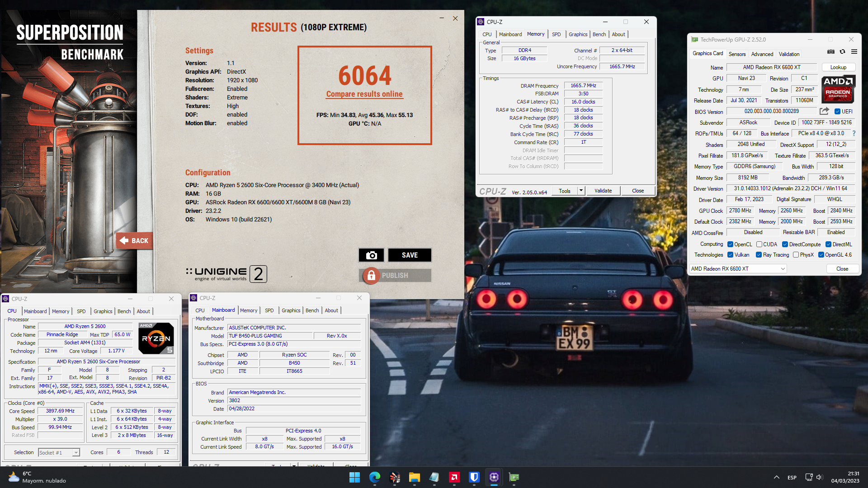Click the pinwheel app icon on taskbar
868x488 pixels.
(395, 477)
